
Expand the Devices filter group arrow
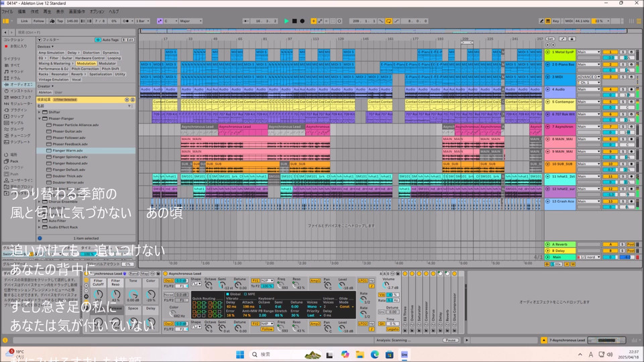tap(52, 47)
